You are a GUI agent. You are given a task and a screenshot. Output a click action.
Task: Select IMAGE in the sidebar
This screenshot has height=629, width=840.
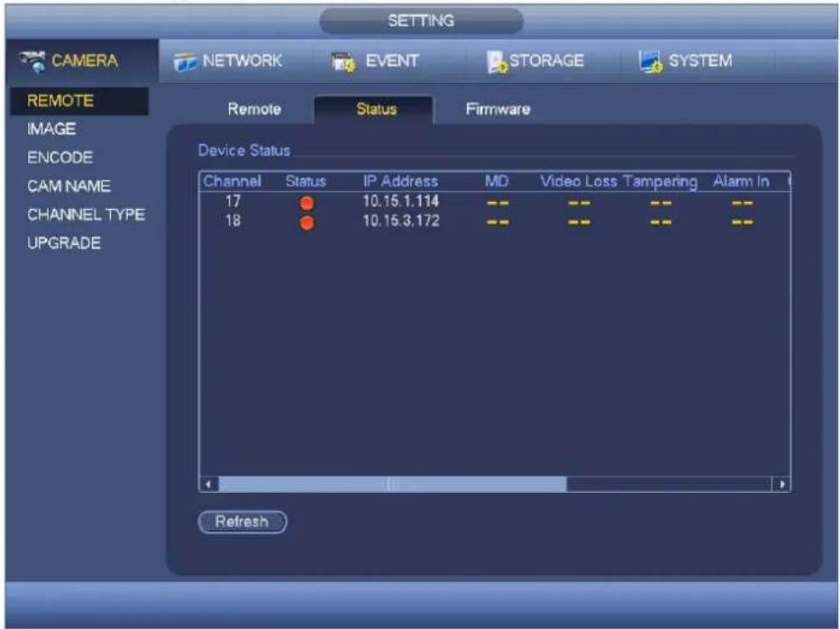[x=51, y=129]
